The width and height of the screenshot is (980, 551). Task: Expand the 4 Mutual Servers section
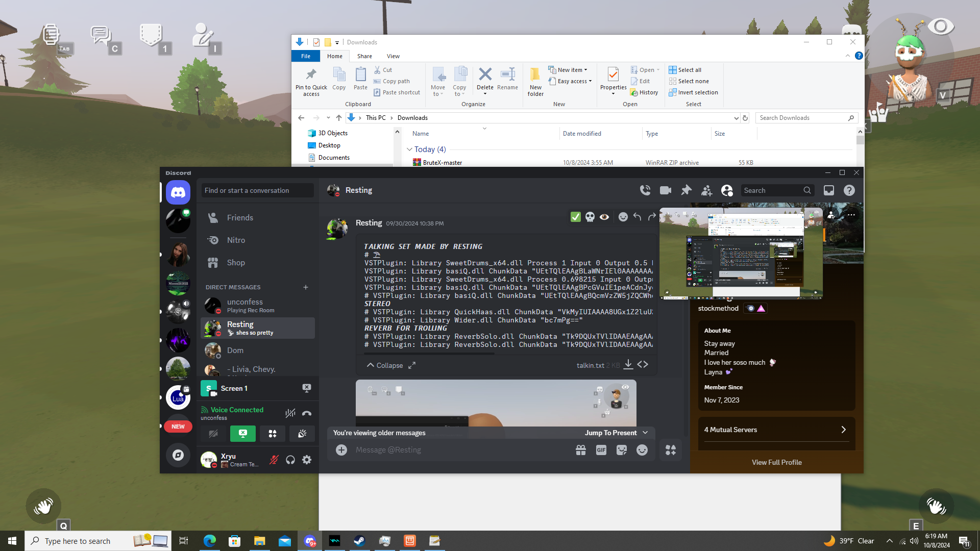[776, 430]
